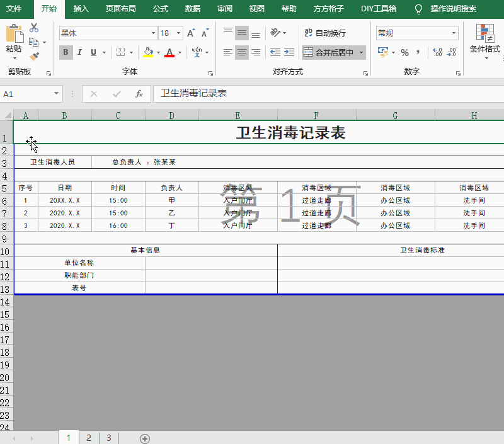Open the font name dropdown (黑体)
The image size is (504, 444).
click(x=153, y=33)
